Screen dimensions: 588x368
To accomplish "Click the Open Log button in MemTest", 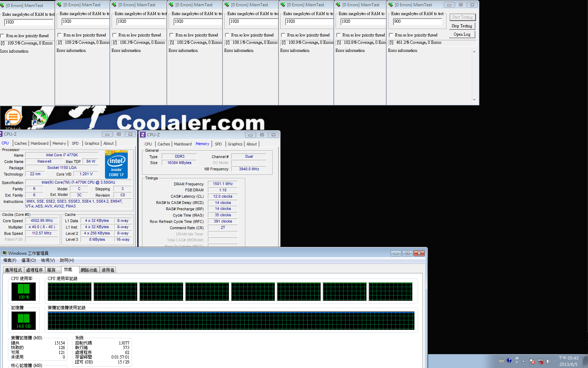I will pyautogui.click(x=462, y=34).
